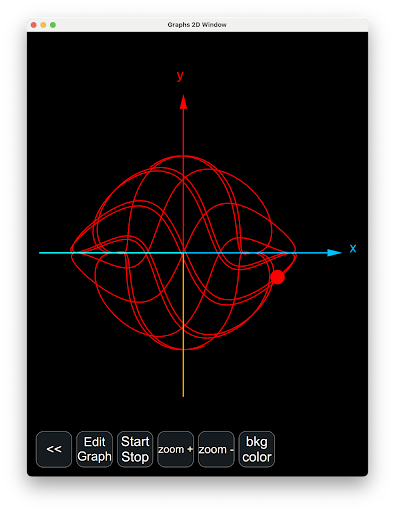This screenshot has height=512, width=395.
Task: Open the Edit Graph button
Action: (94, 449)
